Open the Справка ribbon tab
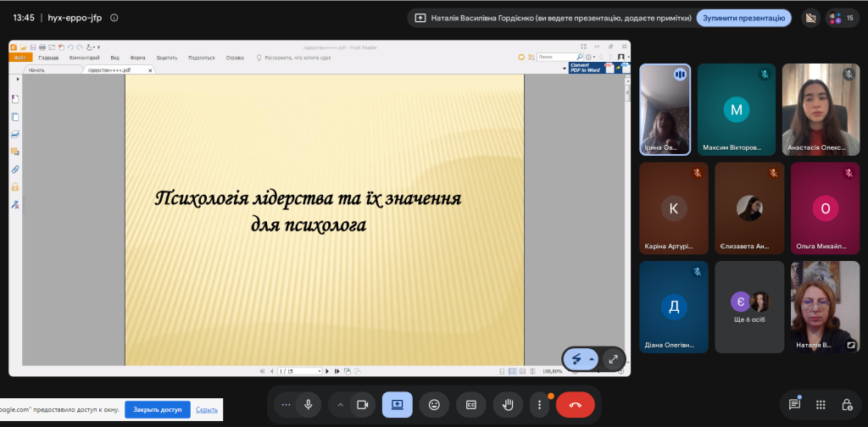 click(235, 58)
